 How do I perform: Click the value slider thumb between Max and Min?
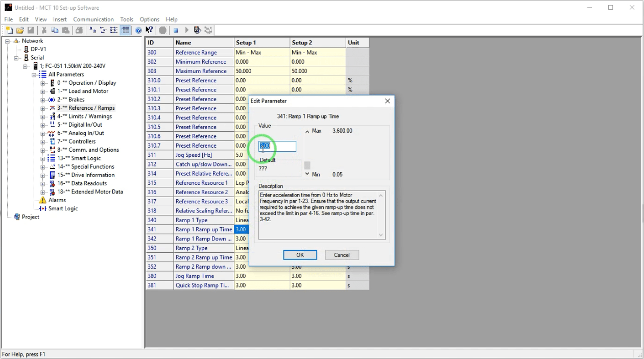tap(307, 165)
